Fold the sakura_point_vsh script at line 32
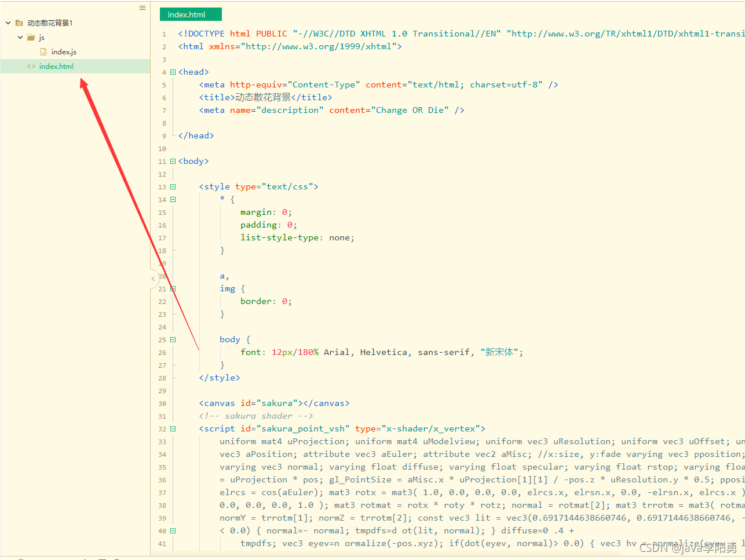This screenshot has width=745, height=560. [x=173, y=429]
